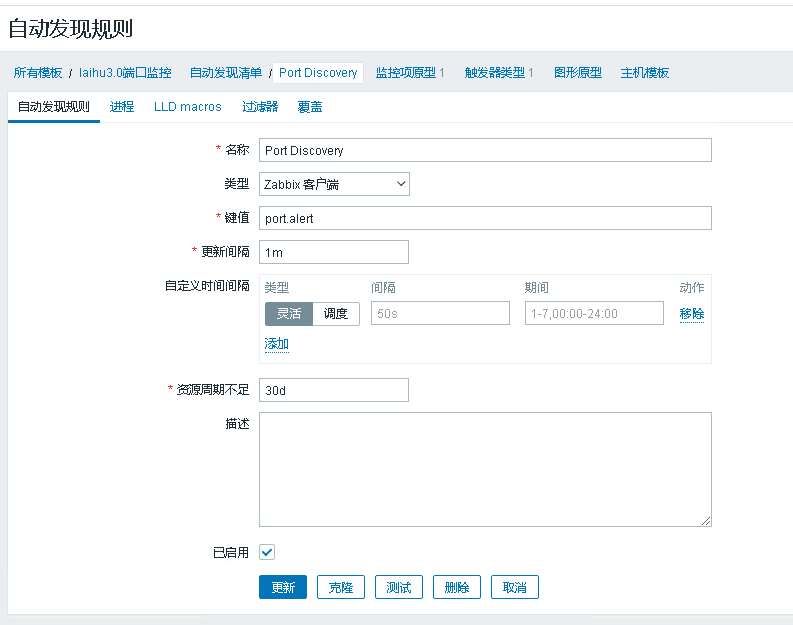Image resolution: width=793 pixels, height=625 pixels.
Task: Open the 进程 tab
Action: (x=122, y=107)
